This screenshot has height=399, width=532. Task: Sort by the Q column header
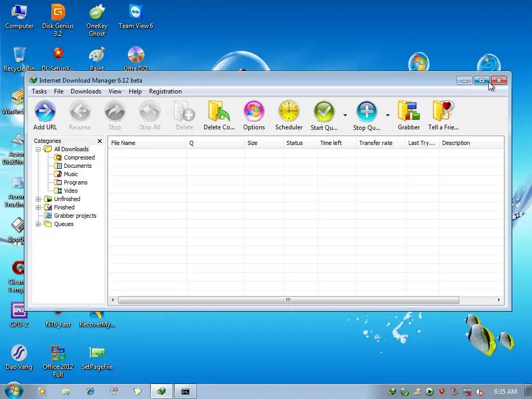(215, 143)
